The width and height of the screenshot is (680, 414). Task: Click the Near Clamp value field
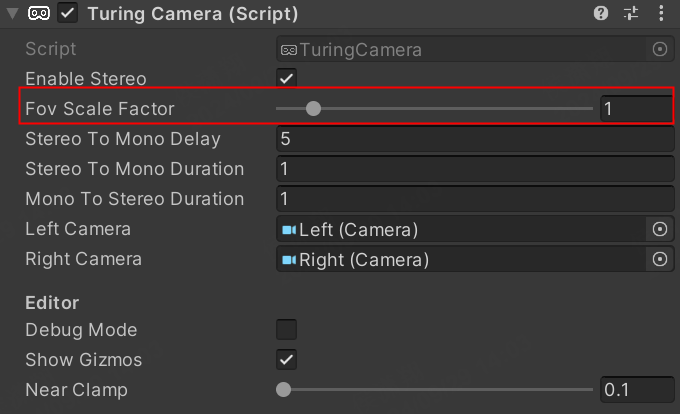tap(636, 389)
